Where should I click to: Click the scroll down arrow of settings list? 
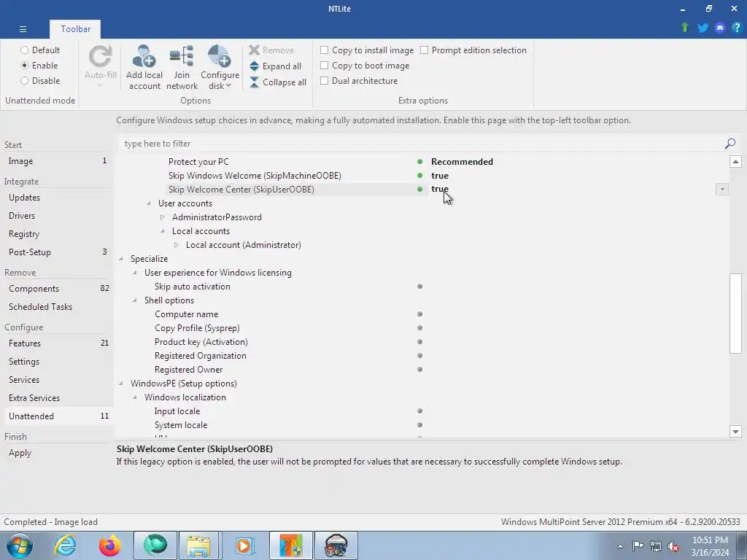click(735, 432)
